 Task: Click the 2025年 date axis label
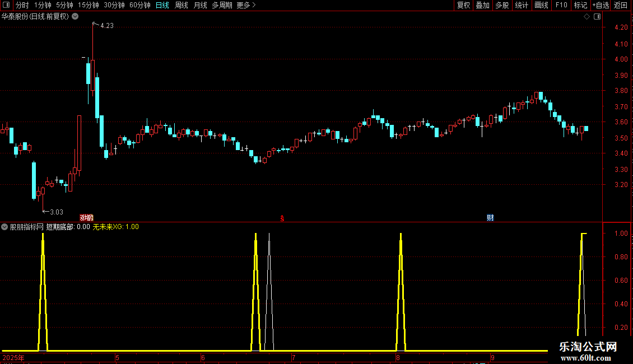13,358
